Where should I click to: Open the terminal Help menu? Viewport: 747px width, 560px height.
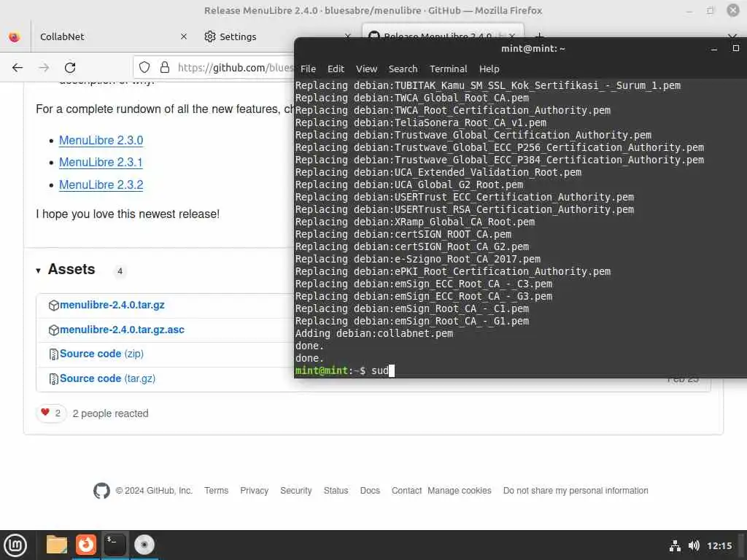[489, 69]
